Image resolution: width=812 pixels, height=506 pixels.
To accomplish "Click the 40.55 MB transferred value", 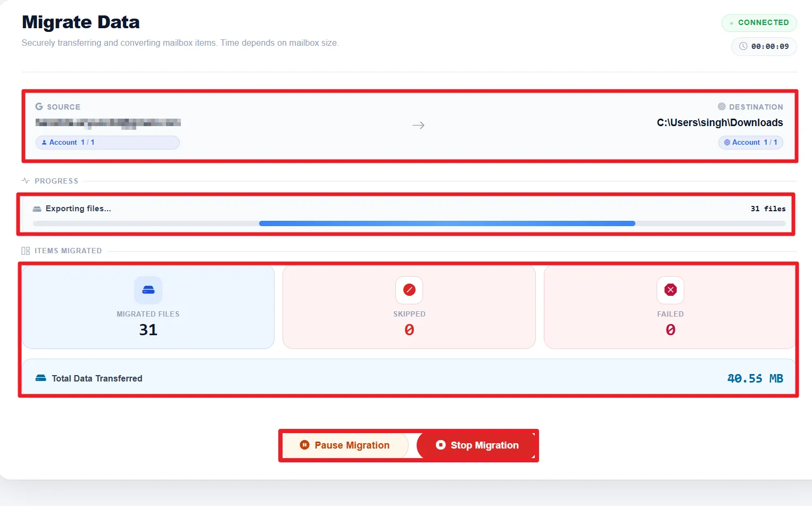I will pos(755,378).
